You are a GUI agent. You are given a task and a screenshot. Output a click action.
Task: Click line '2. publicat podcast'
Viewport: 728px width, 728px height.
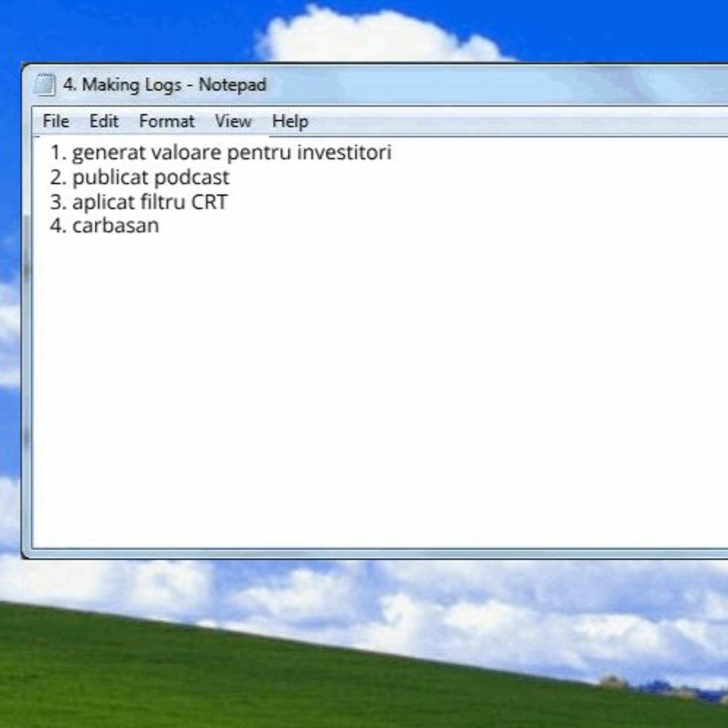pos(140,177)
